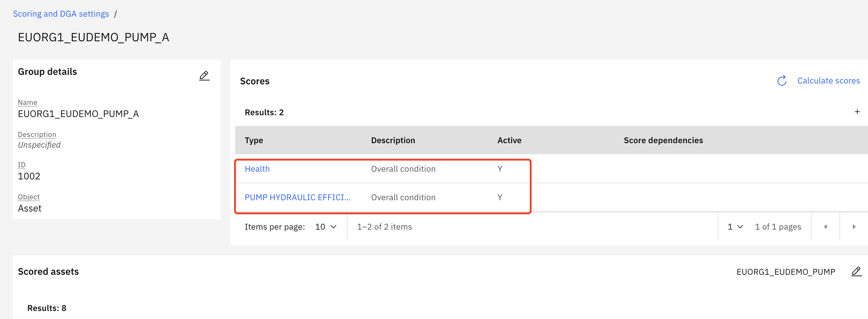Click the Object field label

click(29, 197)
